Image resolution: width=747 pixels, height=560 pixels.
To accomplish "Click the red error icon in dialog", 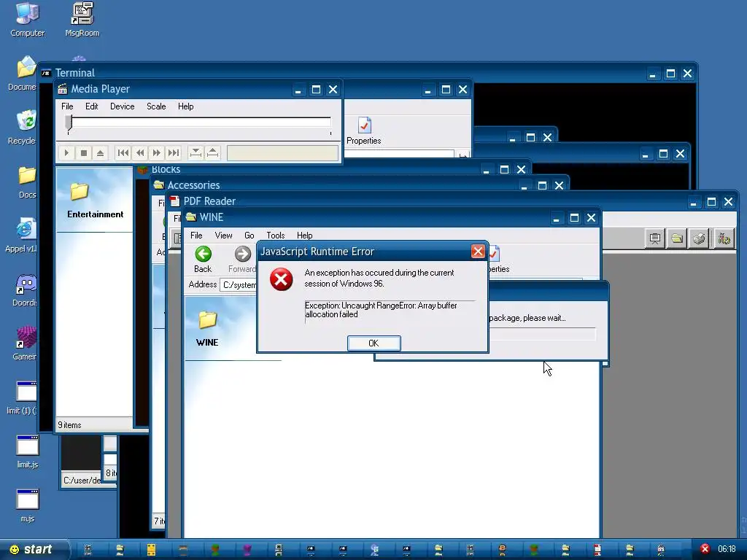I will click(282, 279).
